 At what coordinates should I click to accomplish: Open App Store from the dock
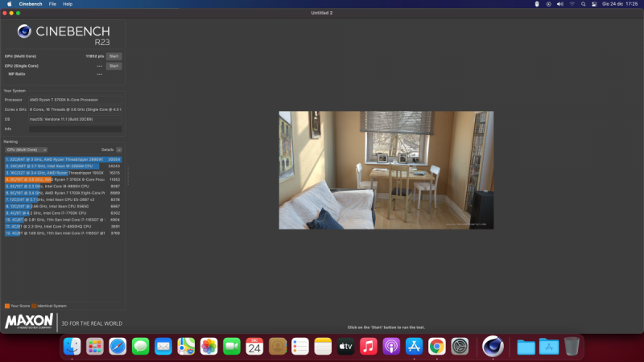(414, 347)
